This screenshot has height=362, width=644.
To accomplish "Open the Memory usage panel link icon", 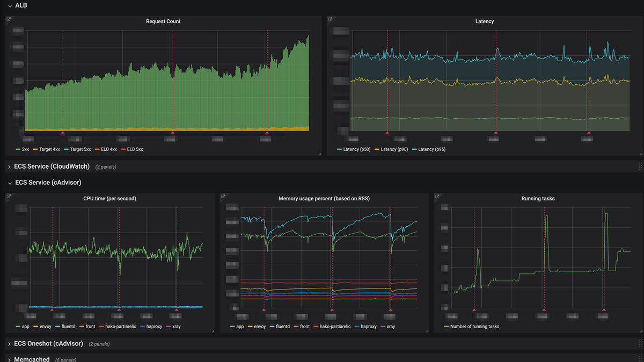I will pos(223,196).
